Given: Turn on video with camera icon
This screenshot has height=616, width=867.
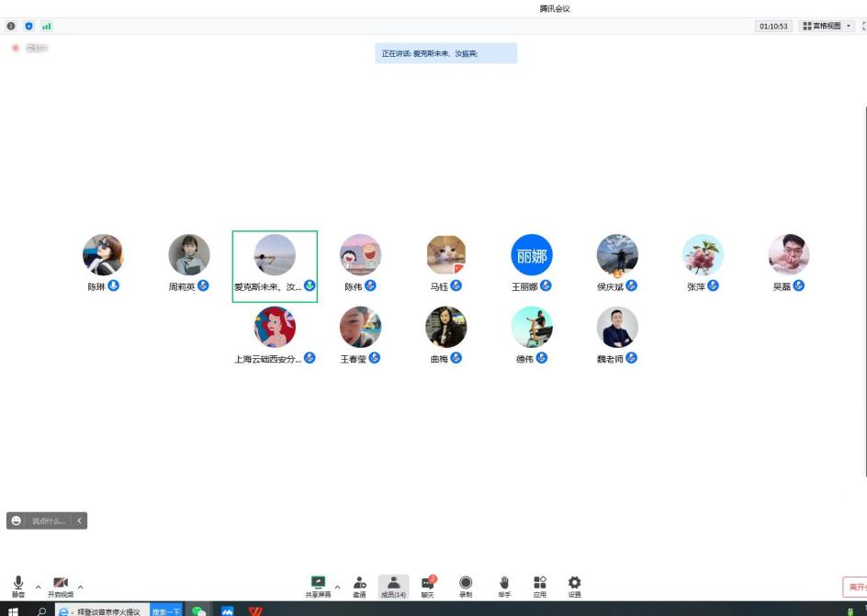Looking at the screenshot, I should 61,584.
